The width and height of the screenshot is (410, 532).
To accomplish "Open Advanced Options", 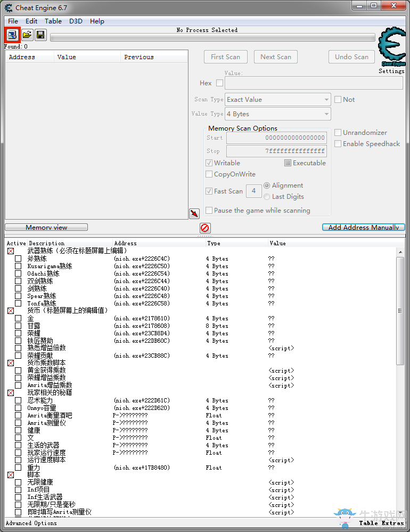I will (x=31, y=523).
